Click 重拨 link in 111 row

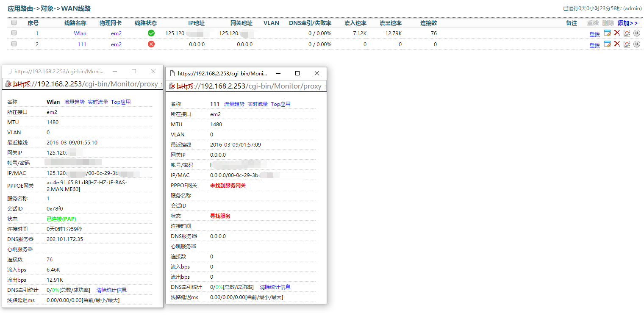point(594,45)
